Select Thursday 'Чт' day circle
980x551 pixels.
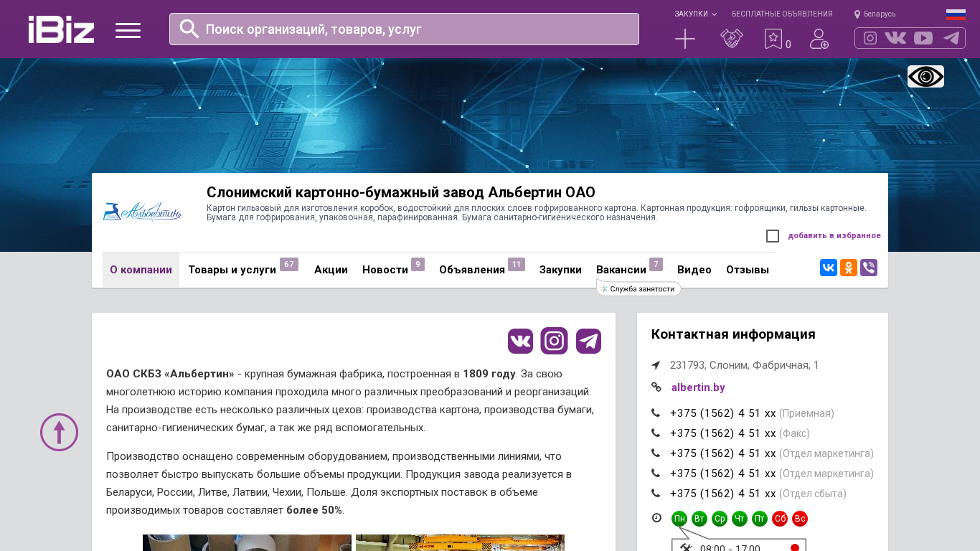(740, 519)
